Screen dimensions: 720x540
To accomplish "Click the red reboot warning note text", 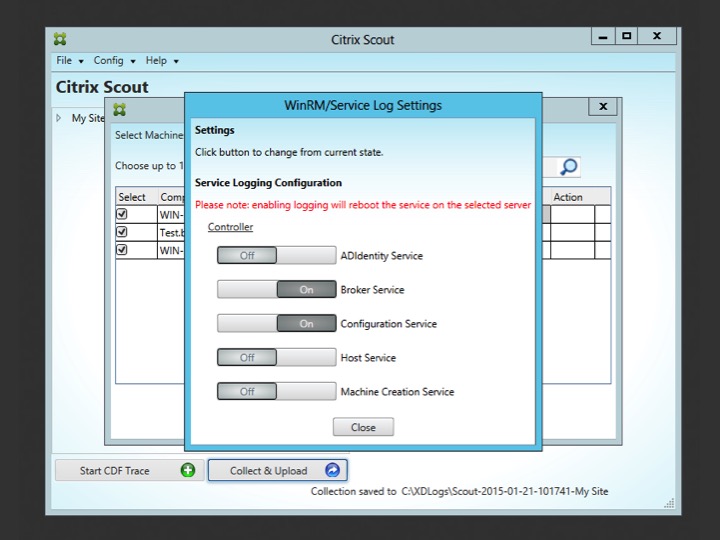I will point(363,205).
